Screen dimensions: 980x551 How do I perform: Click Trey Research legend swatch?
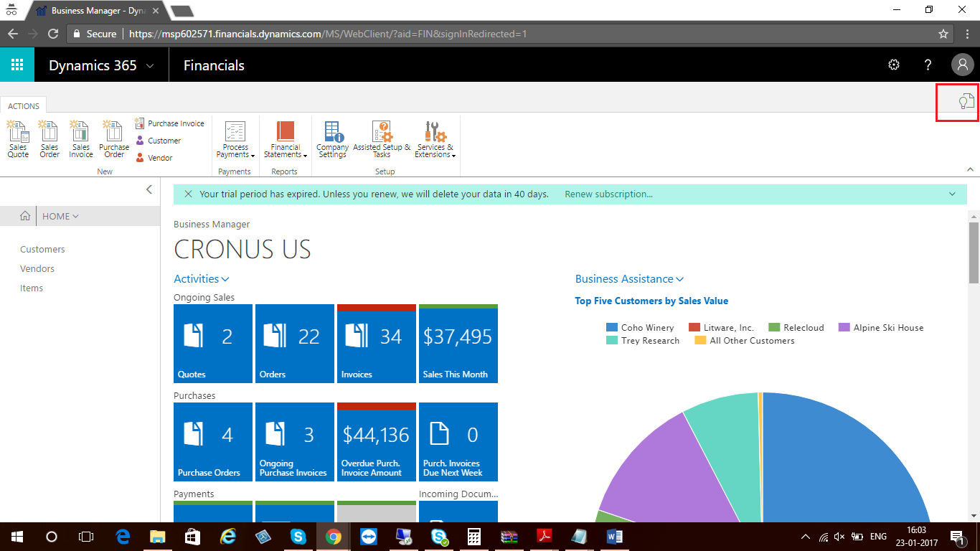612,341
